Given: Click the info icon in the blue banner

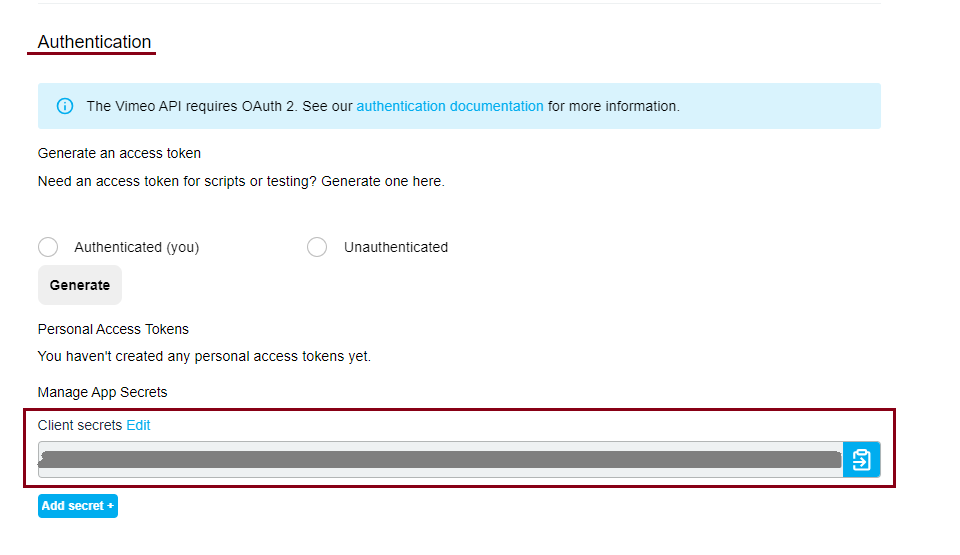Looking at the screenshot, I should point(65,106).
